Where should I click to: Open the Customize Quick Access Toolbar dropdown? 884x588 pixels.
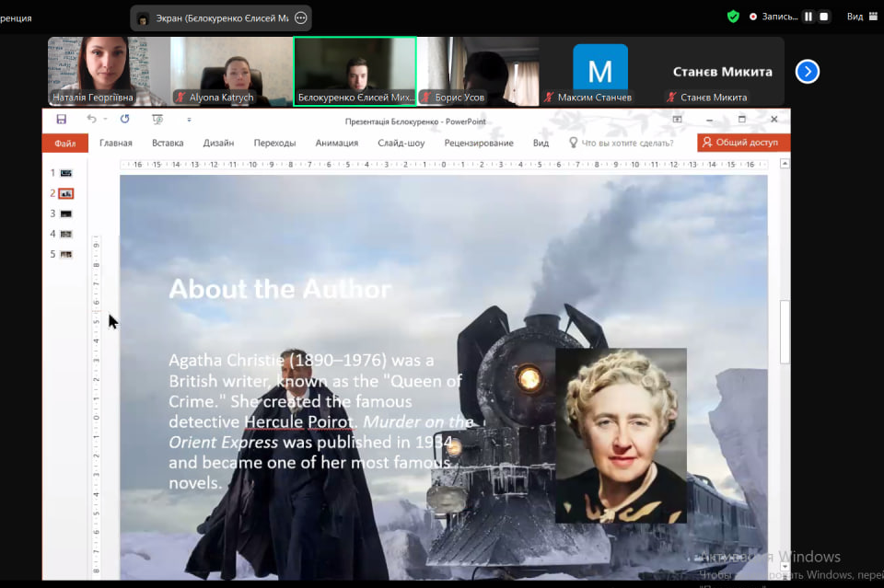(x=190, y=120)
